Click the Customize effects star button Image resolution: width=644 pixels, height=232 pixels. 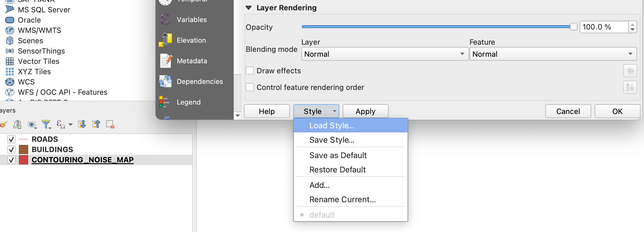[x=630, y=71]
